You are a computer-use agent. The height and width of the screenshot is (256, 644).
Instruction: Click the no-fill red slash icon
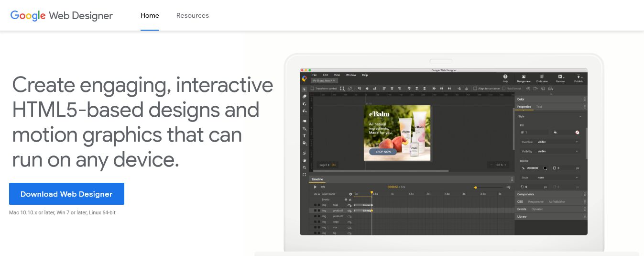577,132
